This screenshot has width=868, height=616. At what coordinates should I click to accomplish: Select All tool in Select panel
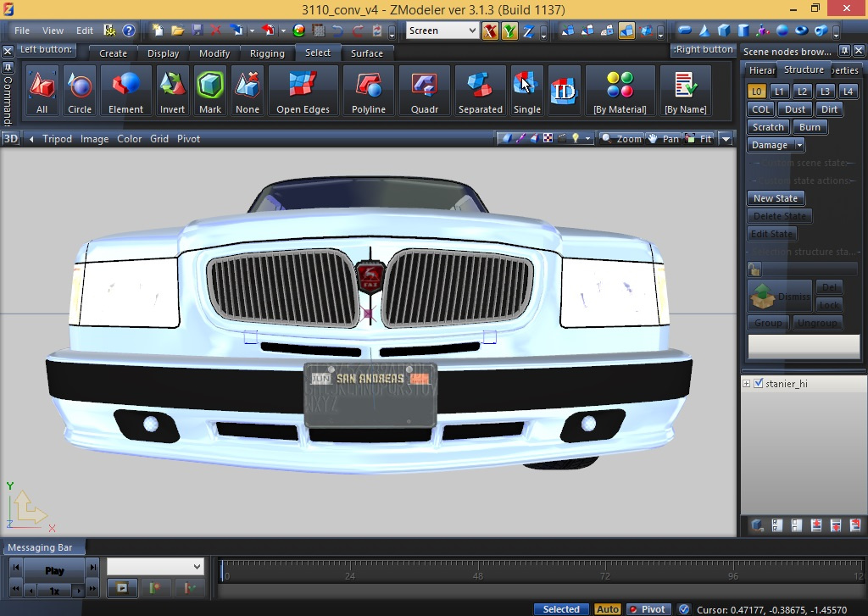coord(42,91)
